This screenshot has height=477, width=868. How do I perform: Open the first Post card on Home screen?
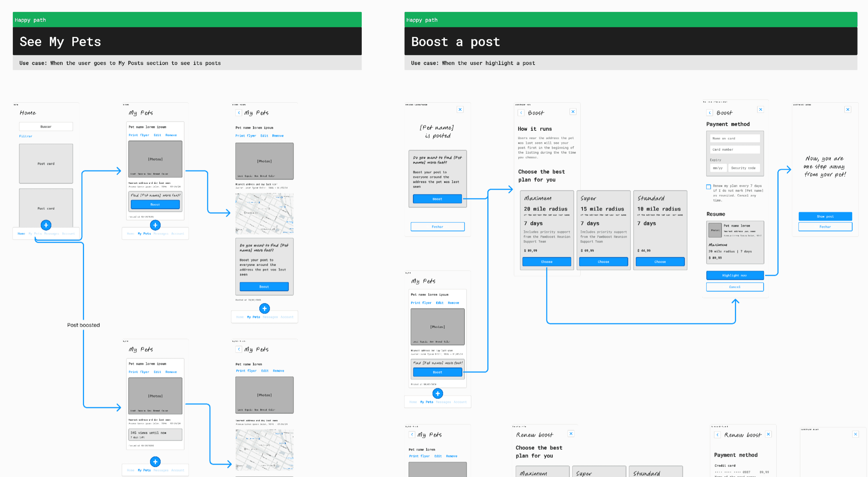[x=46, y=164]
